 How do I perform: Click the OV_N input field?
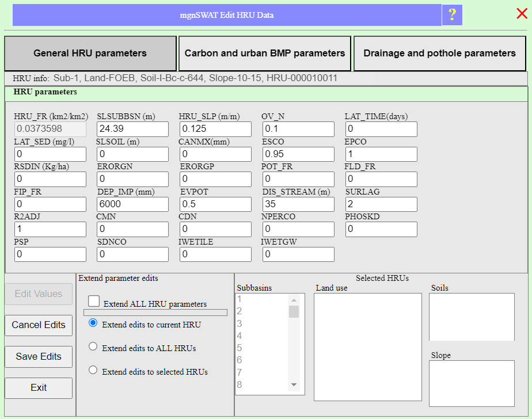coord(298,129)
